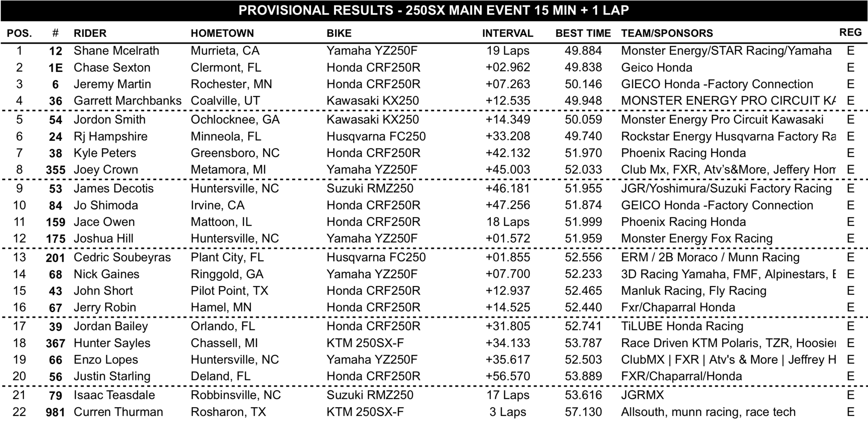Viewport: 868px width, 423px height.
Task: Click Rj Hampshire's Husqvarna FC250 bike
Action: [376, 136]
